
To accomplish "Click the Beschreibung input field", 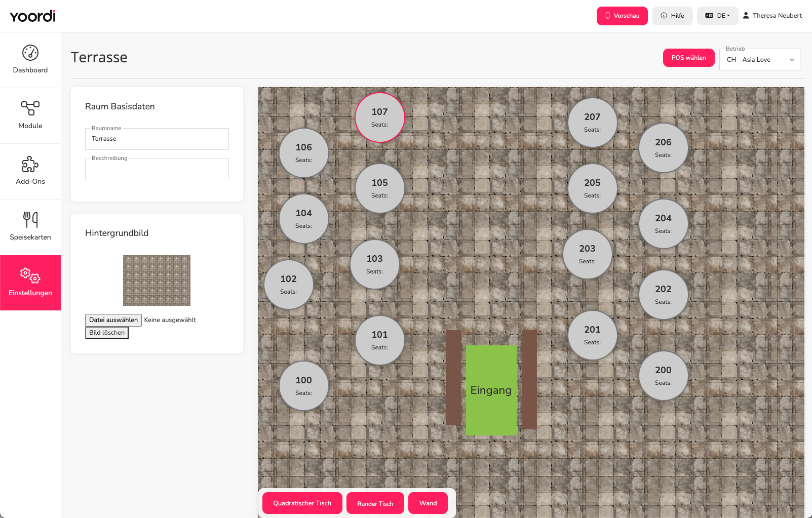I will [x=157, y=169].
